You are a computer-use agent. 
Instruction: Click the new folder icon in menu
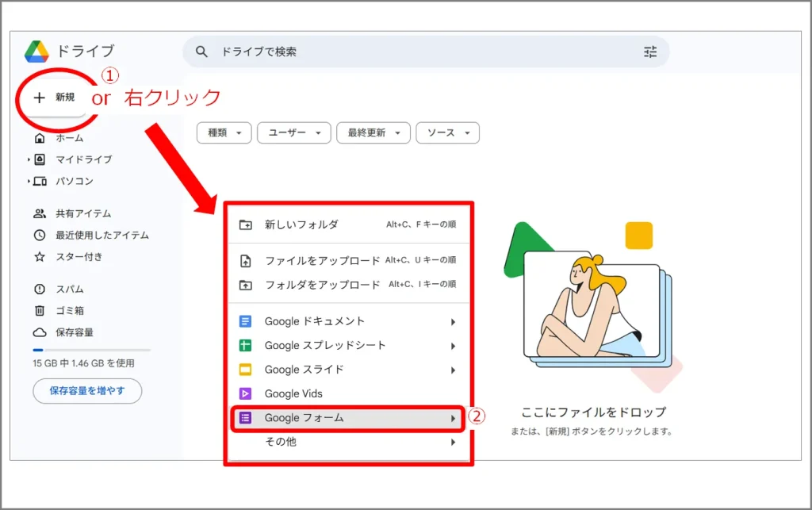[x=246, y=224]
